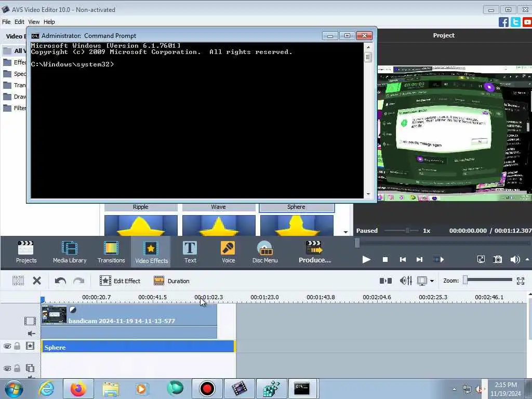Toggle visibility eye of the Sphere effect track
The image size is (532, 399).
(7, 346)
